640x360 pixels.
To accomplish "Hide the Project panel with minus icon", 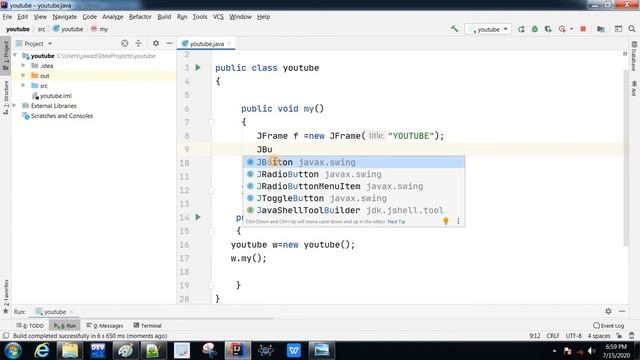I will point(169,43).
